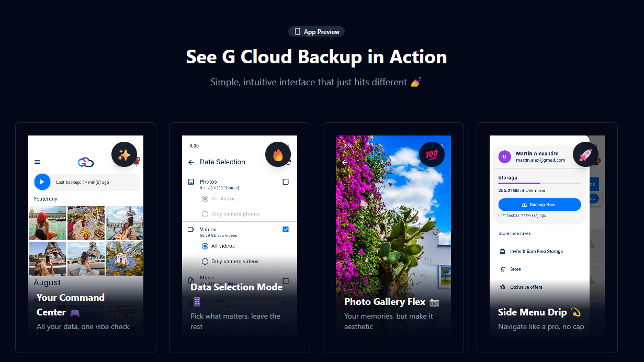Image resolution: width=644 pixels, height=362 pixels.
Task: Uncheck the Videos checkbox
Action: (286, 229)
